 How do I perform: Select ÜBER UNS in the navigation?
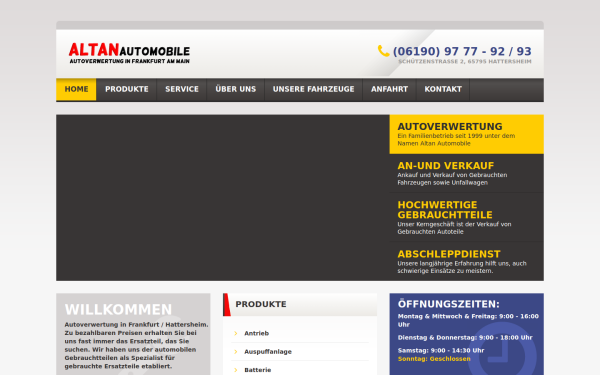coord(236,89)
